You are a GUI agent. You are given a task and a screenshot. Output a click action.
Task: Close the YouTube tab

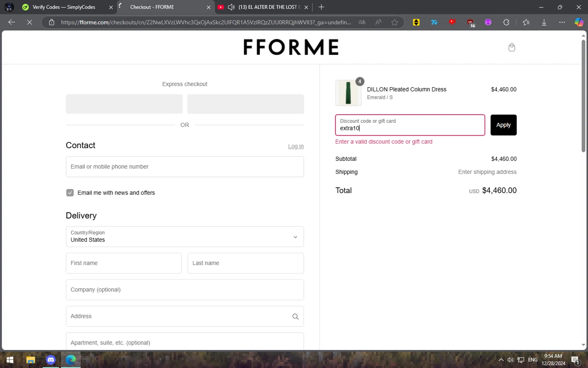click(x=306, y=7)
